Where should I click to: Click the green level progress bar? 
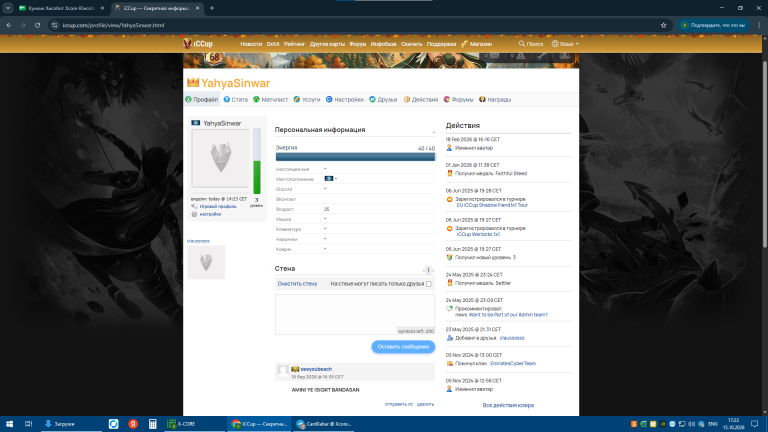coord(257,162)
